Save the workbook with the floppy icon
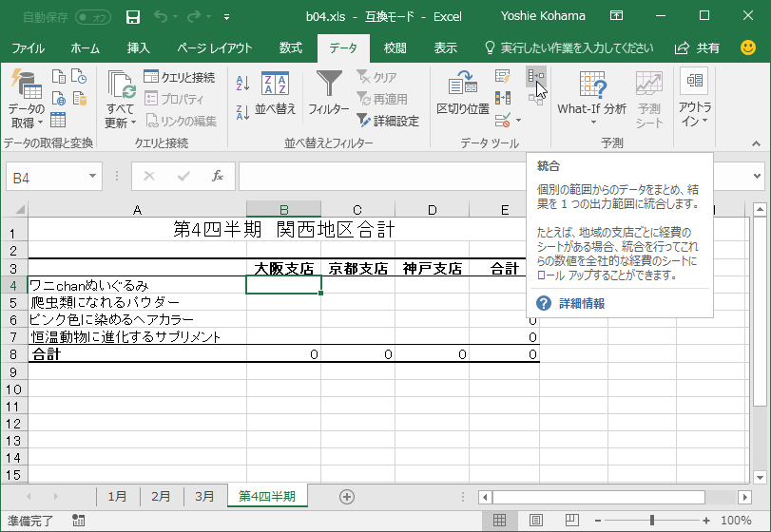Screen dimensions: 771x532 133,17
